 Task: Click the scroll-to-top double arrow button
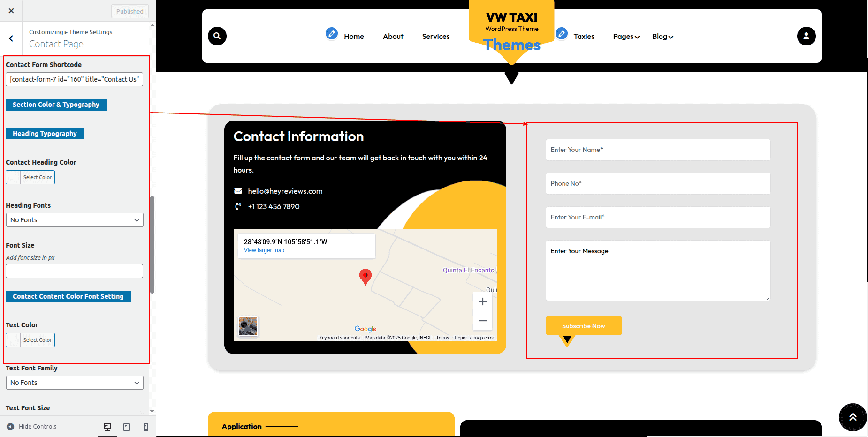(853, 417)
